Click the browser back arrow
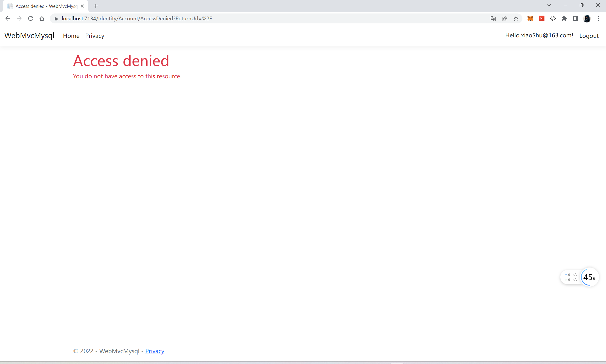 click(8, 18)
